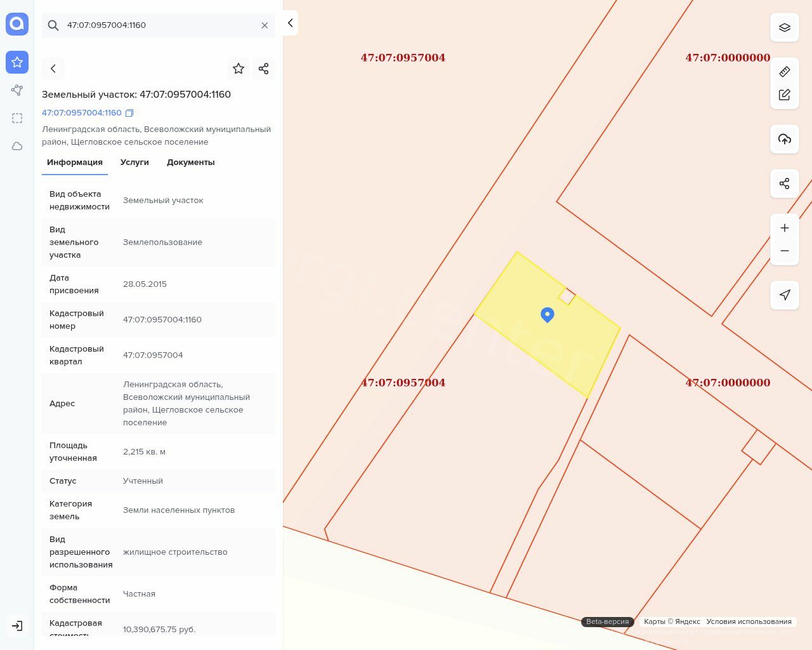The height and width of the screenshot is (650, 812).
Task: Open the favorites section in sidebar
Action: coord(17,62)
